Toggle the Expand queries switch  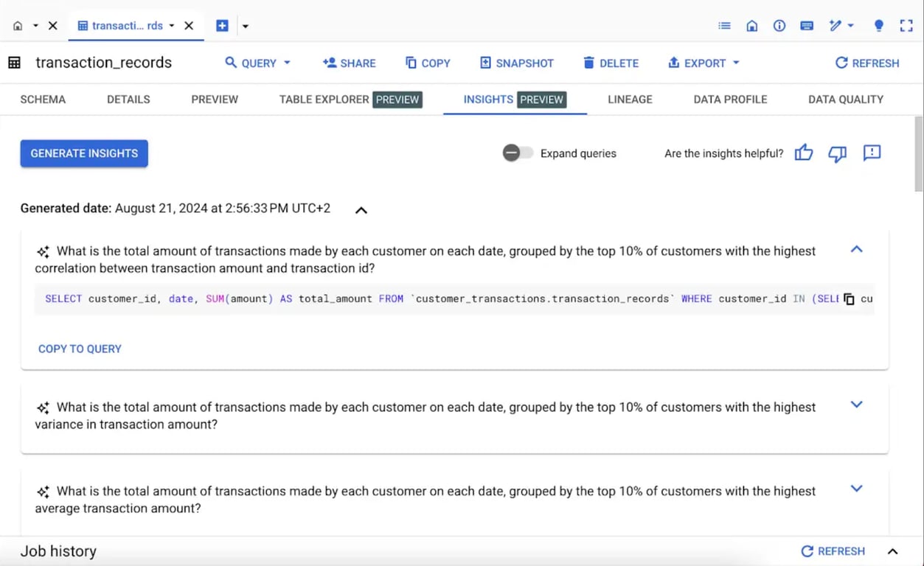tap(518, 153)
